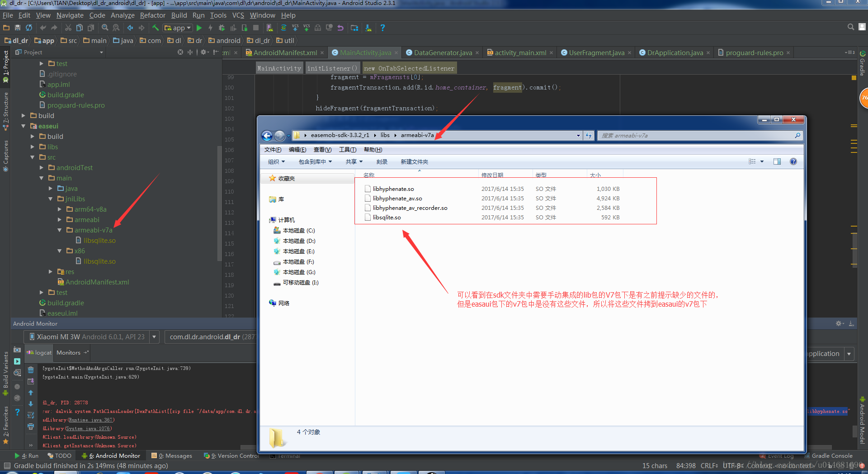Click the Runtime.java:367 stack trace link
Image resolution: width=868 pixels, height=474 pixels.
(x=91, y=420)
